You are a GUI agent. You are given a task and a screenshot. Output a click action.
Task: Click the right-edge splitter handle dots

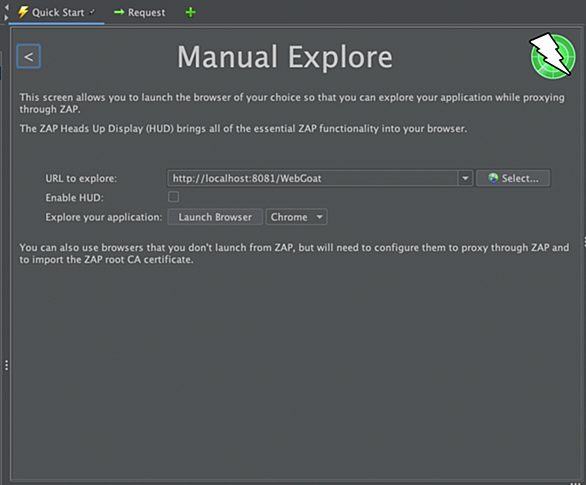click(x=584, y=241)
